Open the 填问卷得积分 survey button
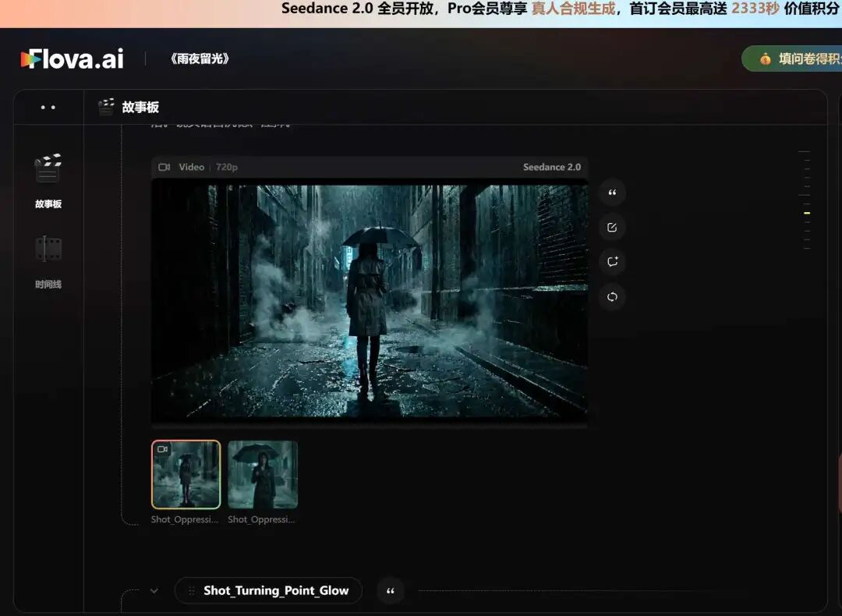 click(792, 58)
